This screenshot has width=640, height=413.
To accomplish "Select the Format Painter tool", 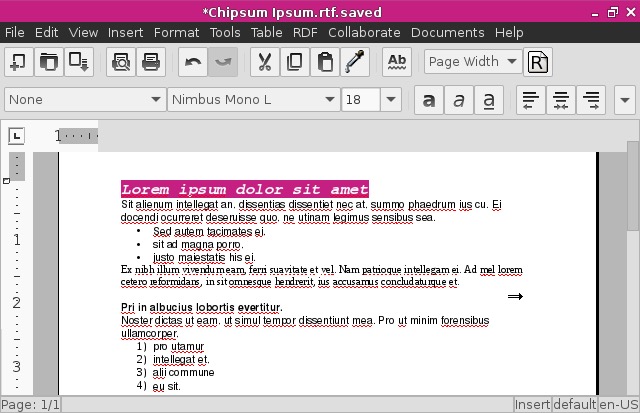I will click(x=355, y=61).
